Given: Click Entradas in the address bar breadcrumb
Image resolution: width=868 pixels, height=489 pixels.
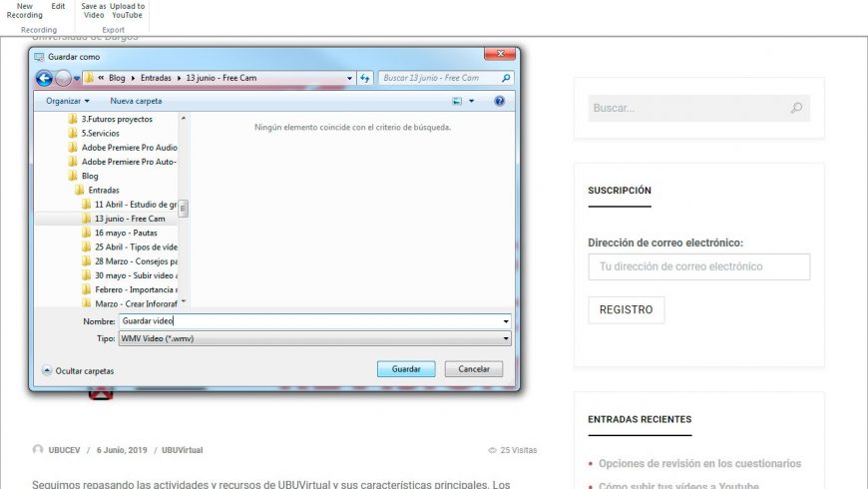Looking at the screenshot, I should point(156,78).
